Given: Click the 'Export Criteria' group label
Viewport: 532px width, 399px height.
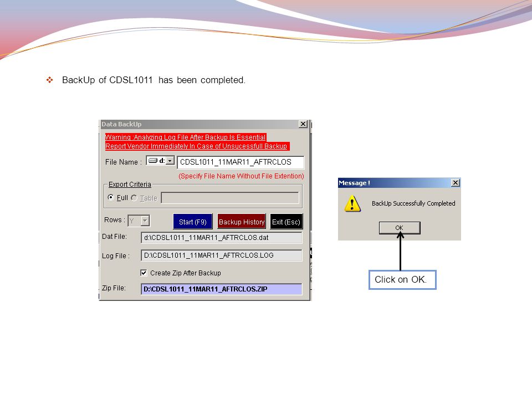Looking at the screenshot, I should pos(130,184).
